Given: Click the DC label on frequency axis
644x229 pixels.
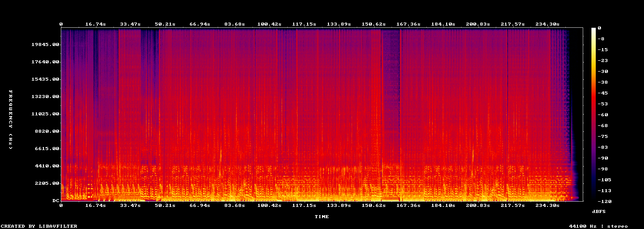Looking at the screenshot, I should pos(55,201).
